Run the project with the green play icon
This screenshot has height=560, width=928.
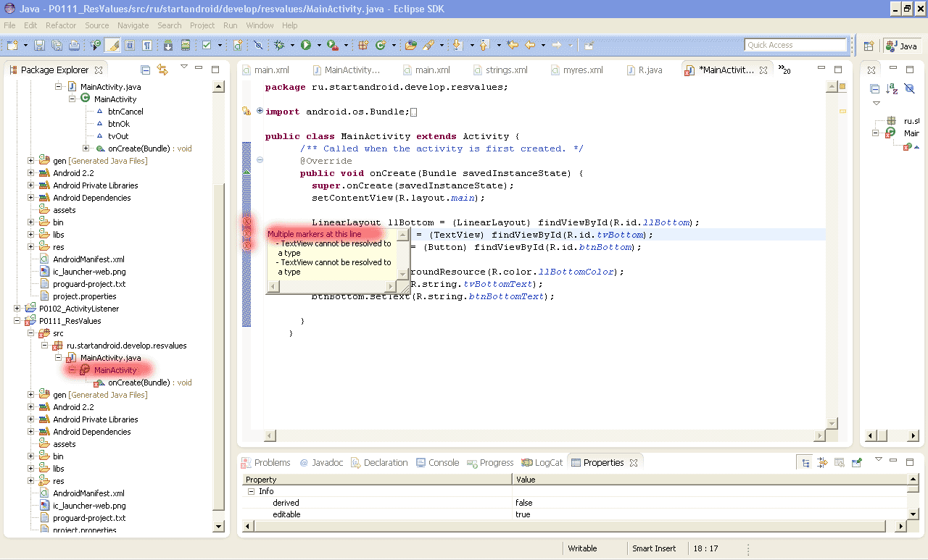(306, 45)
